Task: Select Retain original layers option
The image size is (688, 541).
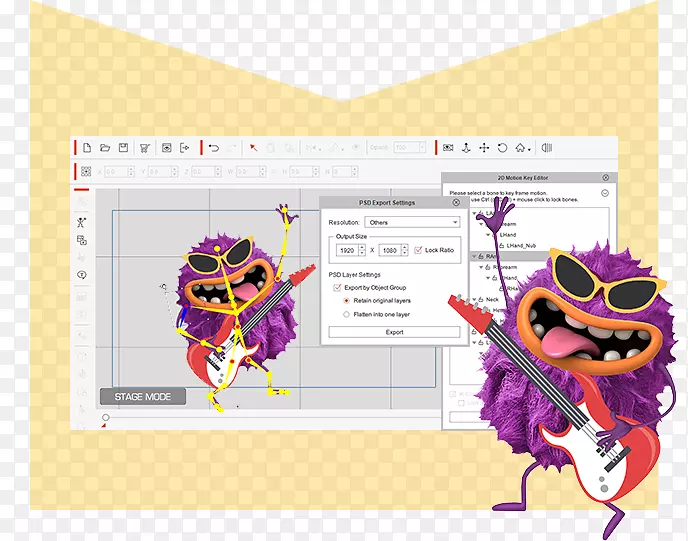Action: 347,300
